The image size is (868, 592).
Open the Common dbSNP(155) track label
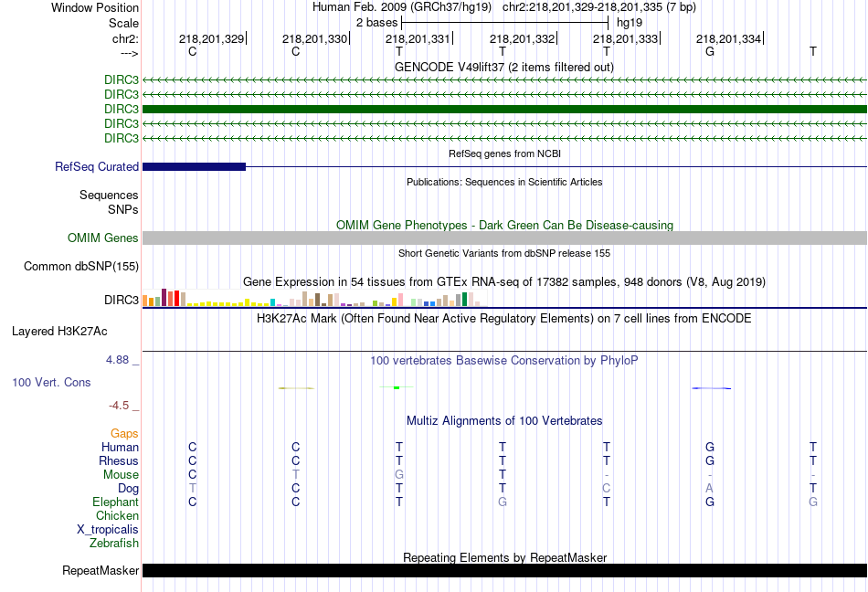(81, 266)
